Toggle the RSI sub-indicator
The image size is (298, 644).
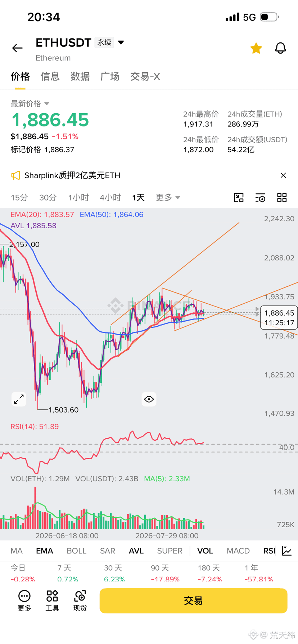(x=269, y=551)
